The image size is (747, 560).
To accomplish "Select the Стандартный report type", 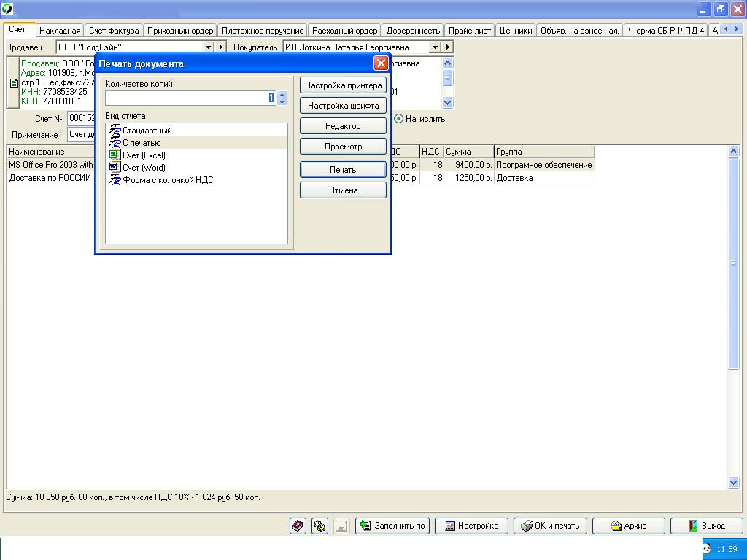I will tap(147, 131).
